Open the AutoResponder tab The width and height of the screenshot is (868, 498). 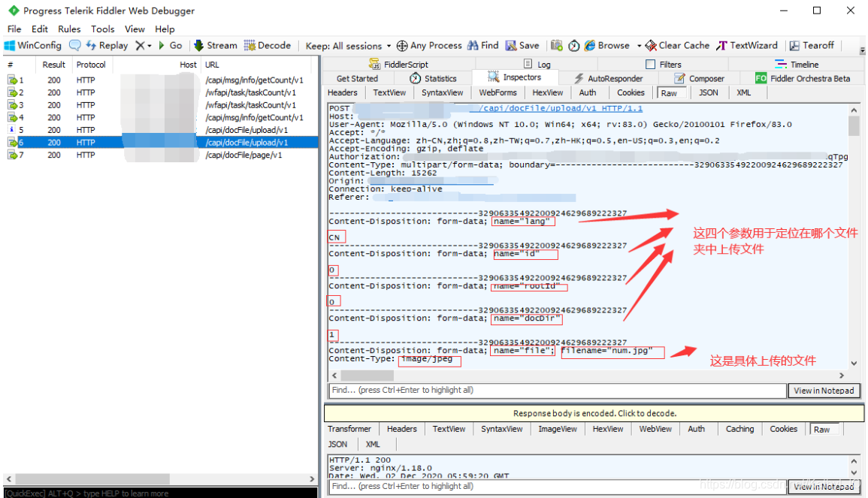point(609,79)
